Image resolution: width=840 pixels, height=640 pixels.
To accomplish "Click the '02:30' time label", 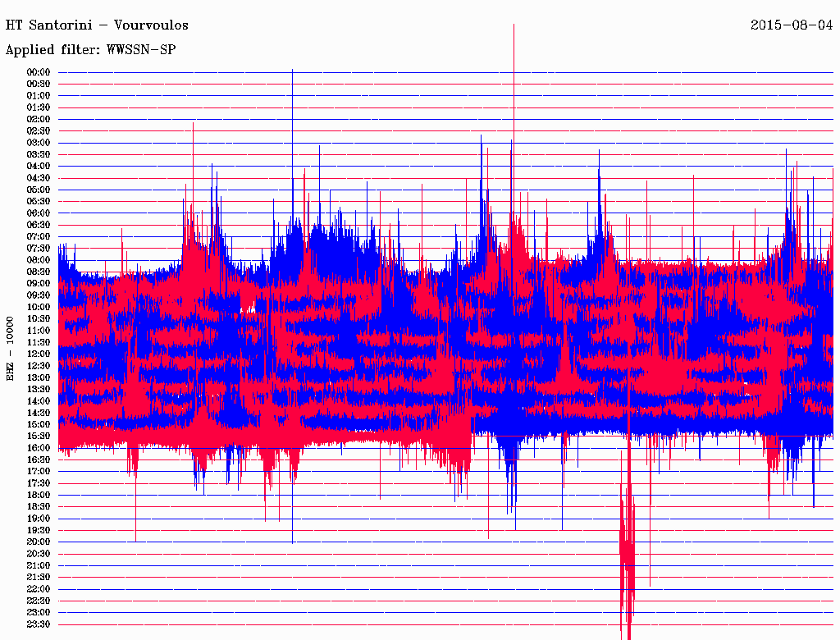I will coord(39,131).
